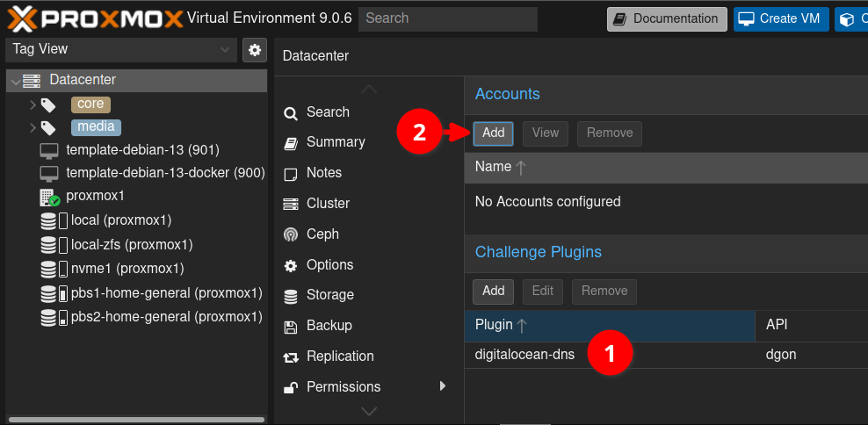The width and height of the screenshot is (868, 425).
Task: Sort plugins by Plugin column header
Action: click(x=610, y=326)
